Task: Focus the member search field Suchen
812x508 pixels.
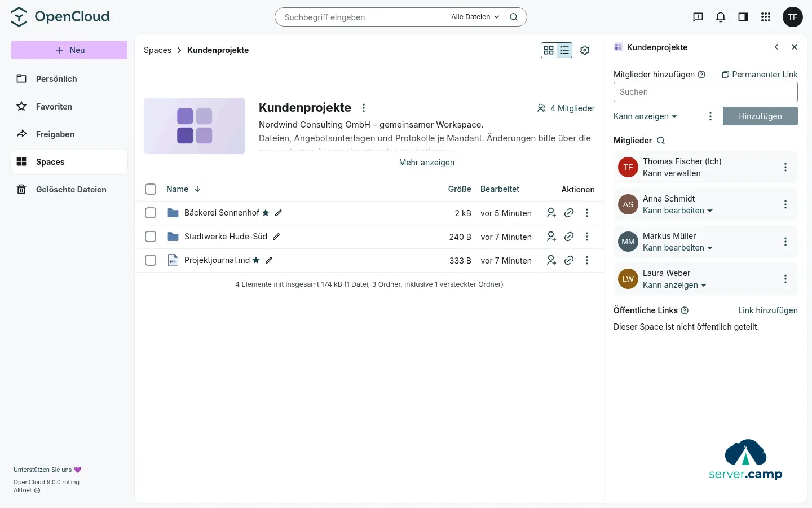Action: pyautogui.click(x=705, y=92)
